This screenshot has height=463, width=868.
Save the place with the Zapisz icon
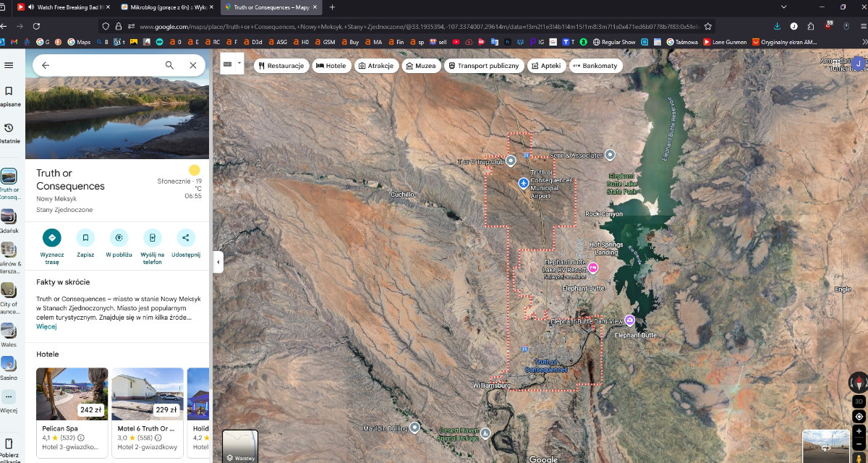tap(85, 237)
